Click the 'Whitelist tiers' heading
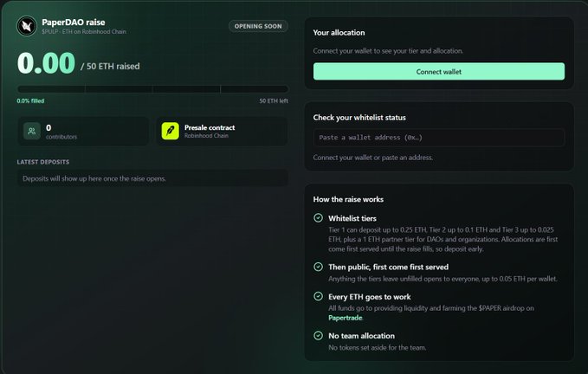Screen dimensions: 588x374 point(352,218)
